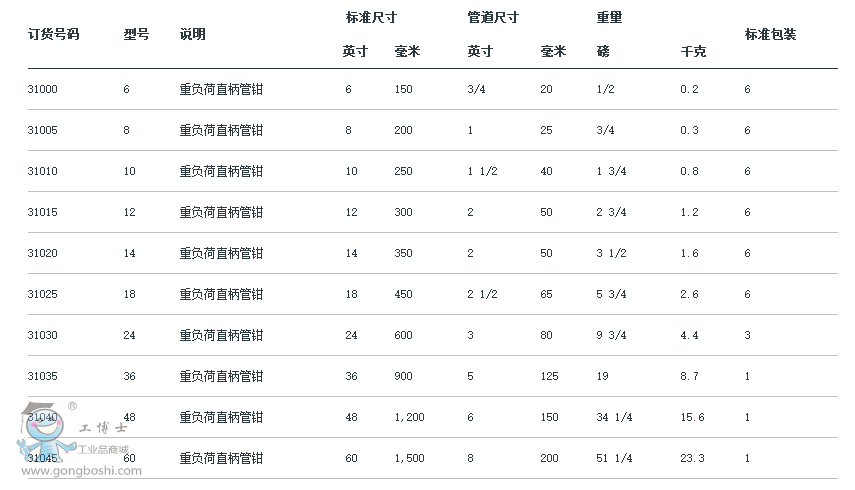
Task: Select order number 31000
Action: click(43, 89)
